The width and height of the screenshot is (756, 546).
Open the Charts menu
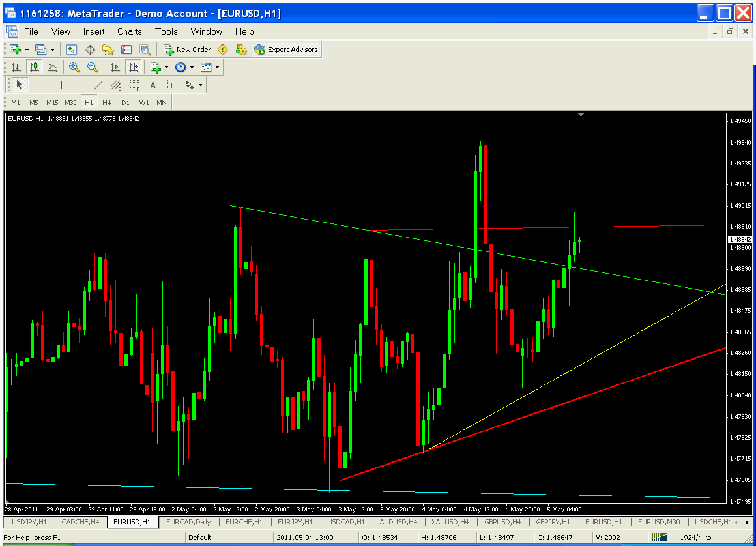[129, 31]
